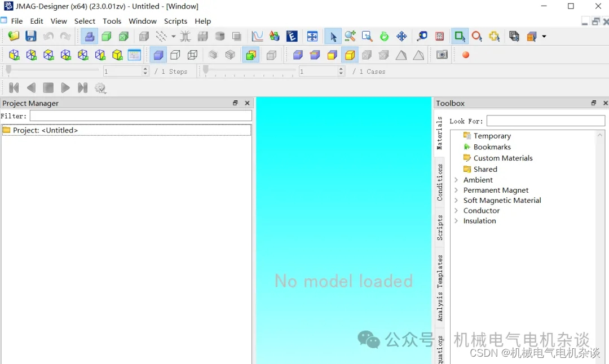The width and height of the screenshot is (609, 364).
Task: Switch to the Analysis Templates tab
Action: (440, 288)
